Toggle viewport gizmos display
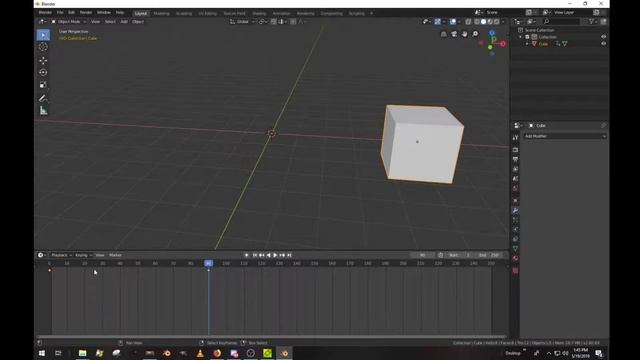This screenshot has height=360, width=640. pos(437,22)
